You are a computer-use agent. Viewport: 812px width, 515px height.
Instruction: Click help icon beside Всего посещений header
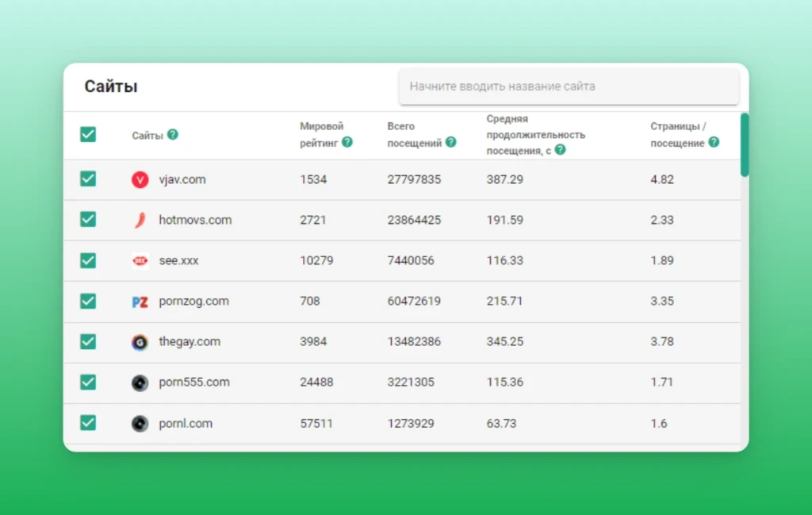[x=451, y=142]
